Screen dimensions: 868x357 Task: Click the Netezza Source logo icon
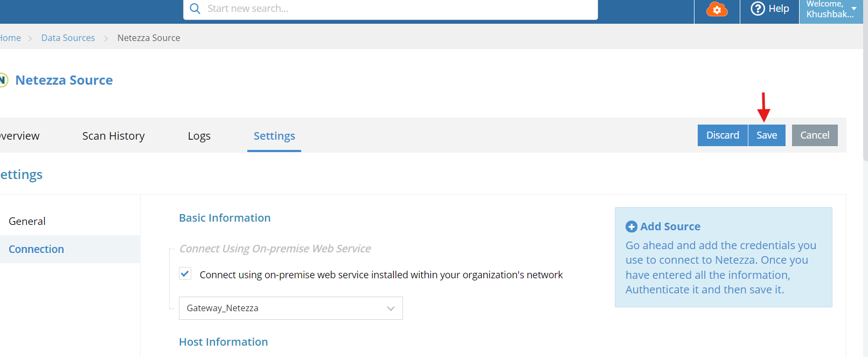(3, 80)
